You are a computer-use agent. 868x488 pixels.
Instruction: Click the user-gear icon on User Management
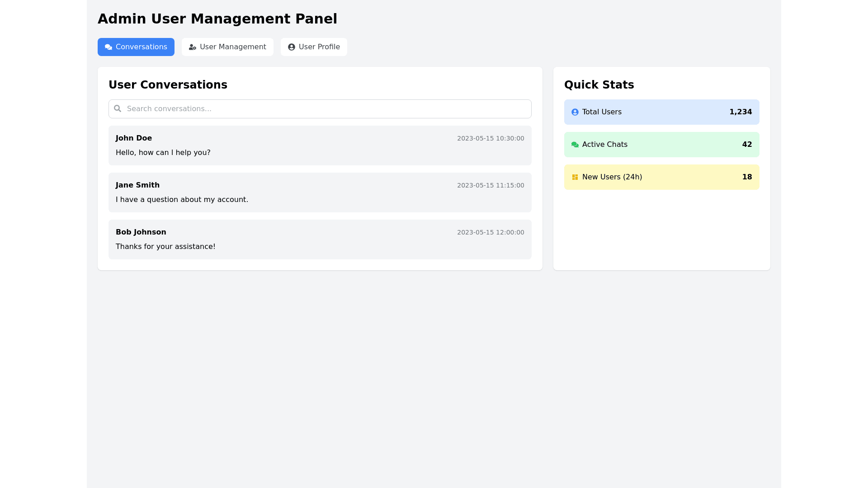pos(193,47)
